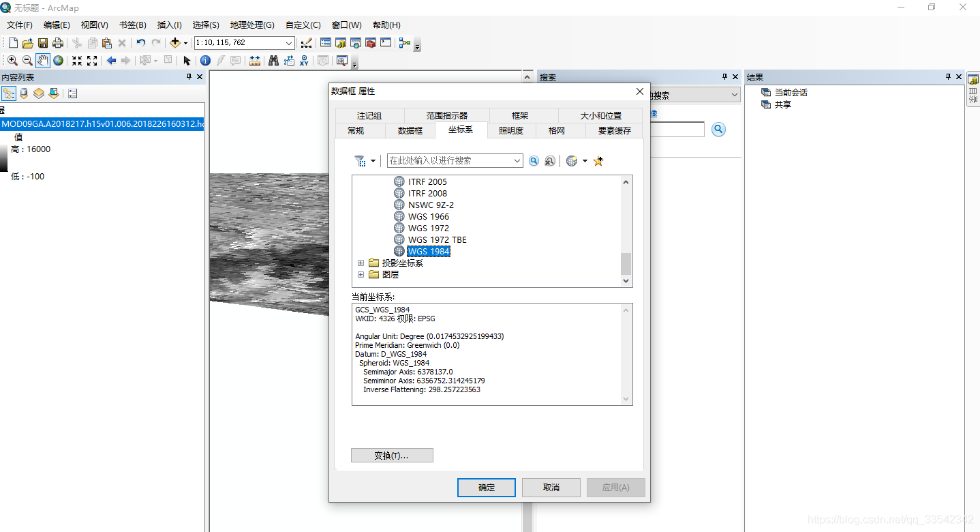Open a map file with the folder icon
Viewport: 980px width, 532px height.
[28, 43]
